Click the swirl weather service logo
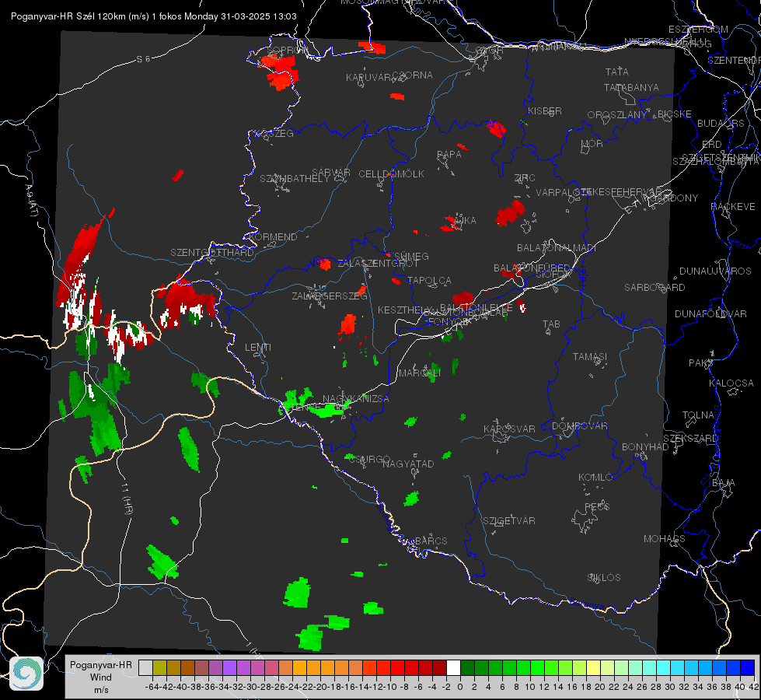 26,674
